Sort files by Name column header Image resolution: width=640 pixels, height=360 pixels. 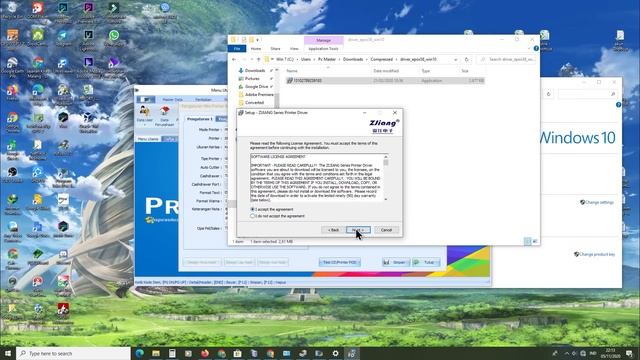[x=292, y=71]
